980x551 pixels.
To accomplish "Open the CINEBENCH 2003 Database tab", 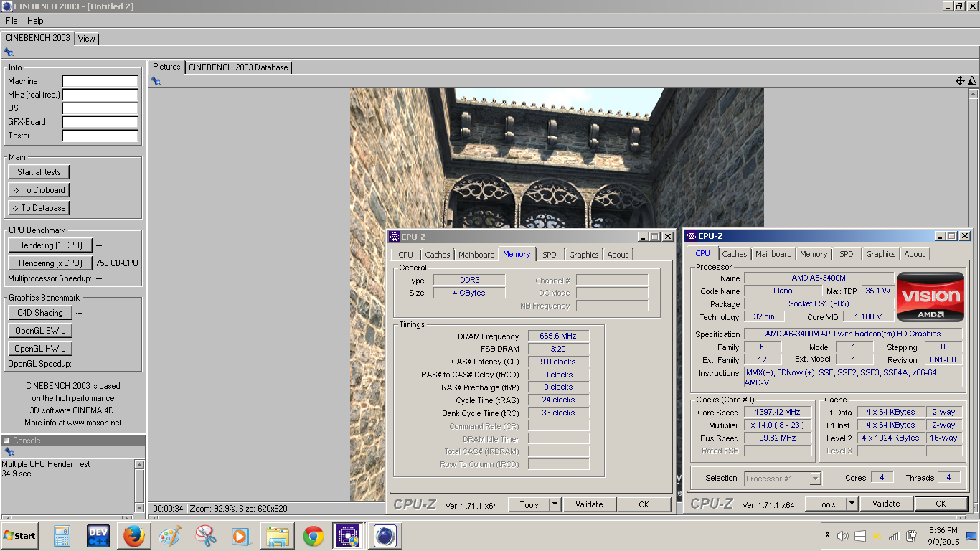I will (x=238, y=67).
